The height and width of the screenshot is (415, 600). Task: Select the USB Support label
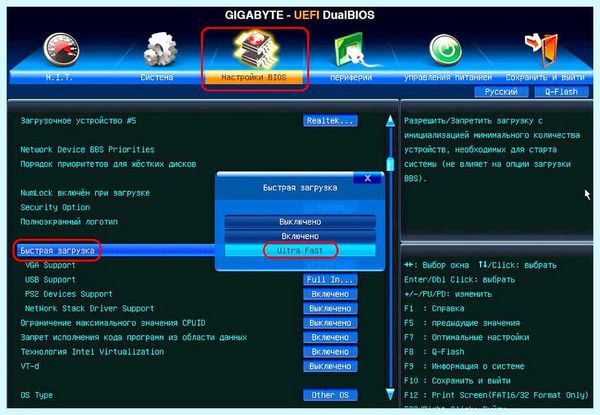click(50, 280)
